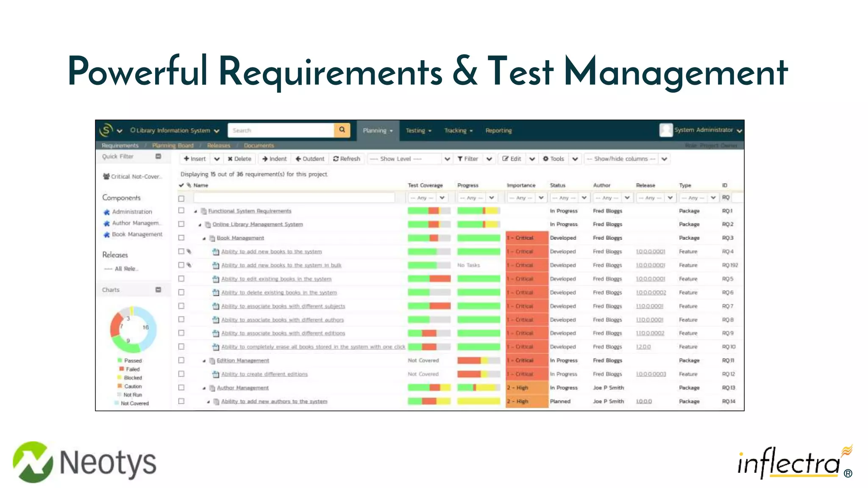The width and height of the screenshot is (868, 488).
Task: Switch to the Releases tab
Action: [219, 145]
